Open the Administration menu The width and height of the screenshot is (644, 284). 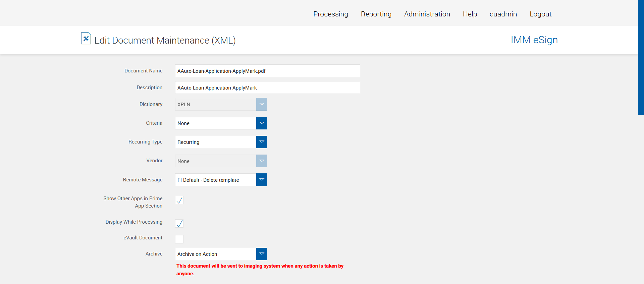coord(427,14)
